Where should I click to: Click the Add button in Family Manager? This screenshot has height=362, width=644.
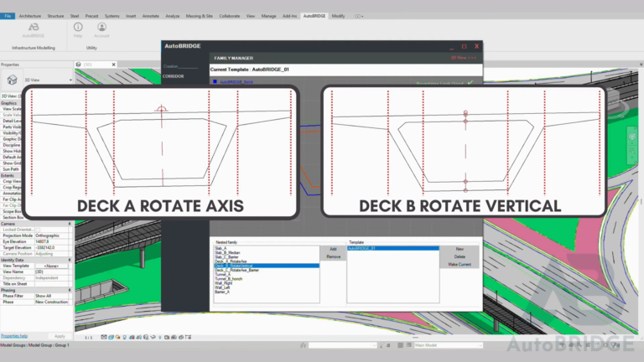[x=333, y=249]
